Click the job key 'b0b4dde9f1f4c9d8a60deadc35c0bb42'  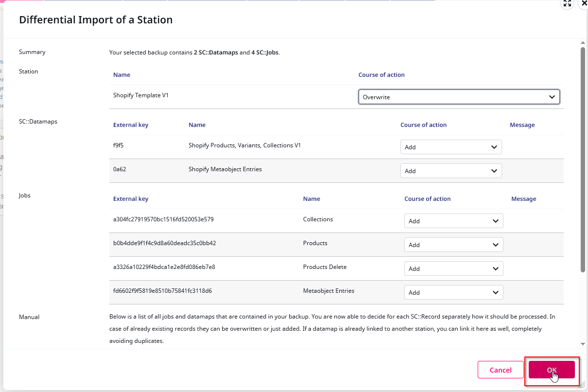click(x=164, y=243)
